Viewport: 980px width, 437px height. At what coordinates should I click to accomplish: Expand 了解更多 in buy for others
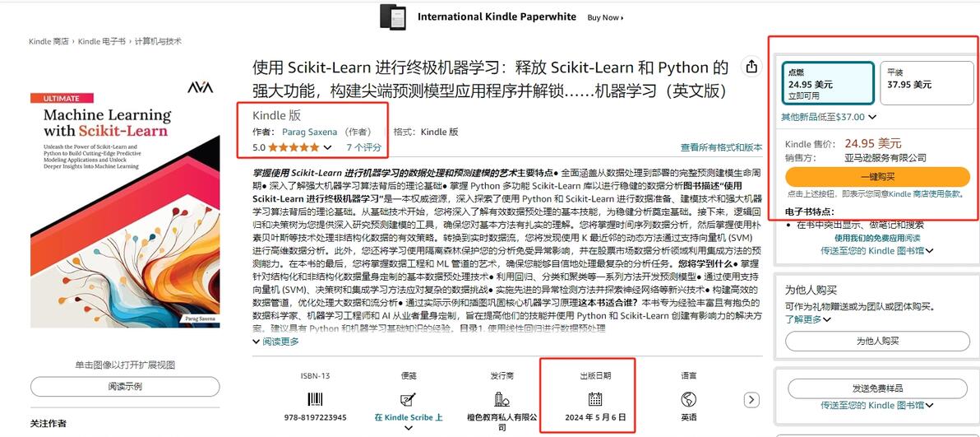pos(807,319)
